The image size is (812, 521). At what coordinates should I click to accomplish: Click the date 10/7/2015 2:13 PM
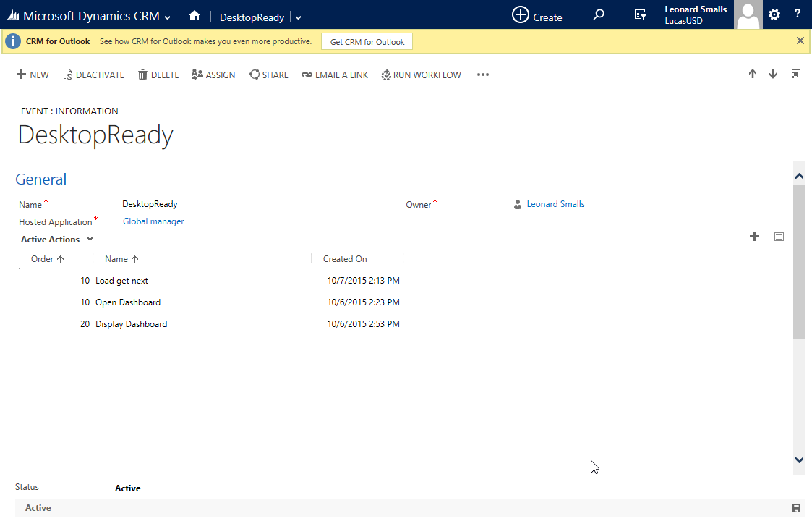point(364,281)
